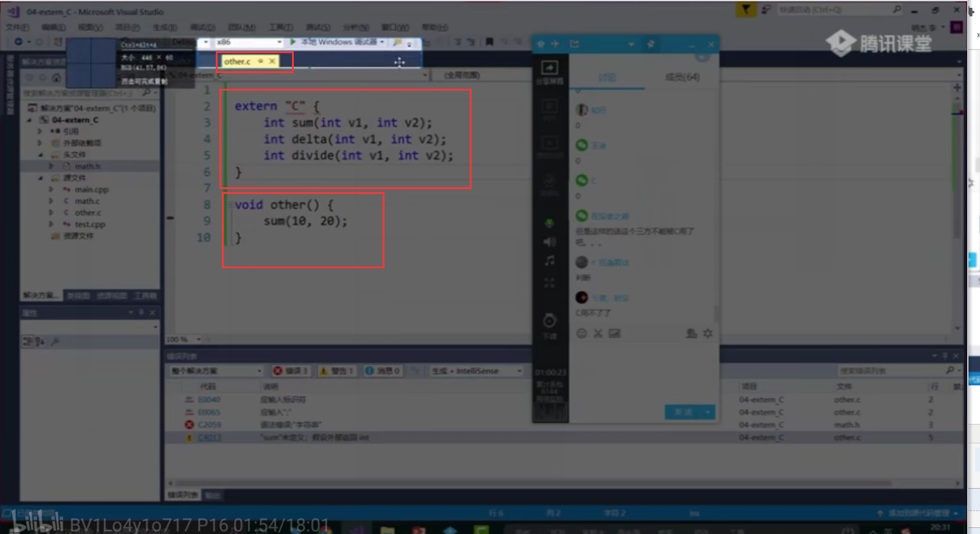Click the insert image icon in the chat
This screenshot has width=980, height=534.
[614, 333]
